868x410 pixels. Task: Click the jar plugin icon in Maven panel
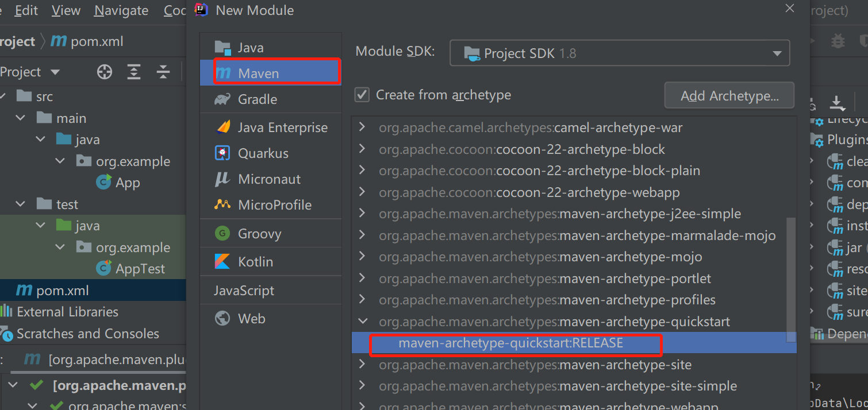coord(835,247)
